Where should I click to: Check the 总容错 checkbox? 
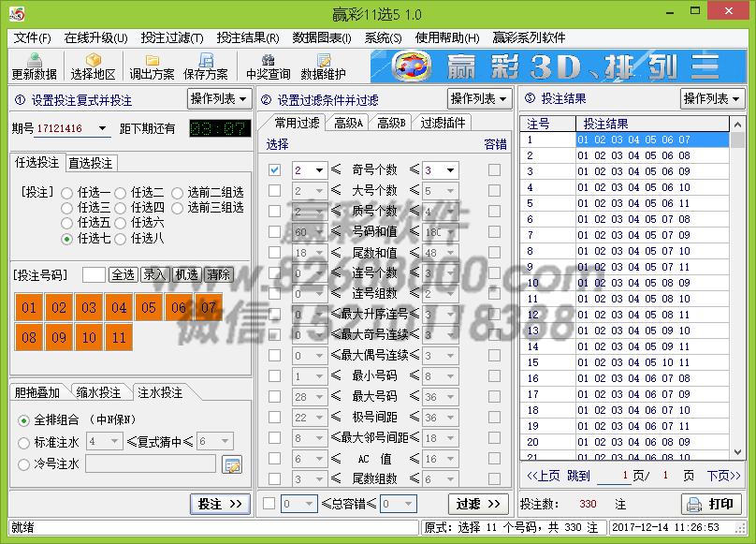[x=269, y=504]
